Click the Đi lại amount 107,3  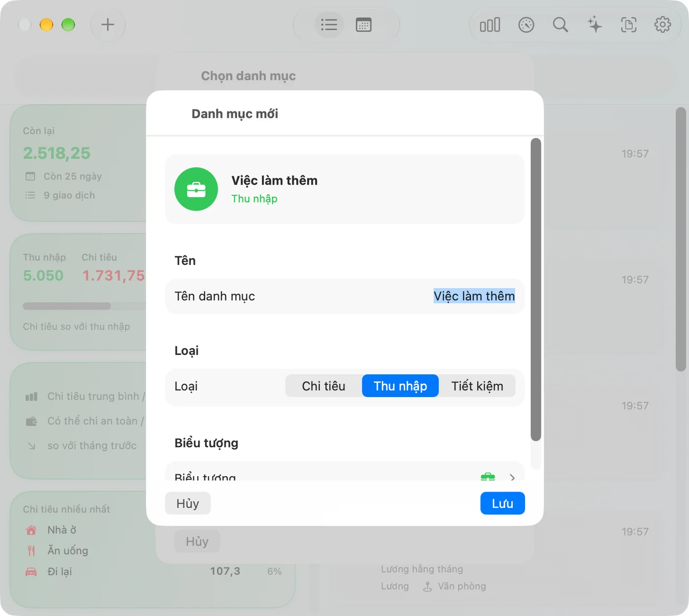(x=225, y=571)
